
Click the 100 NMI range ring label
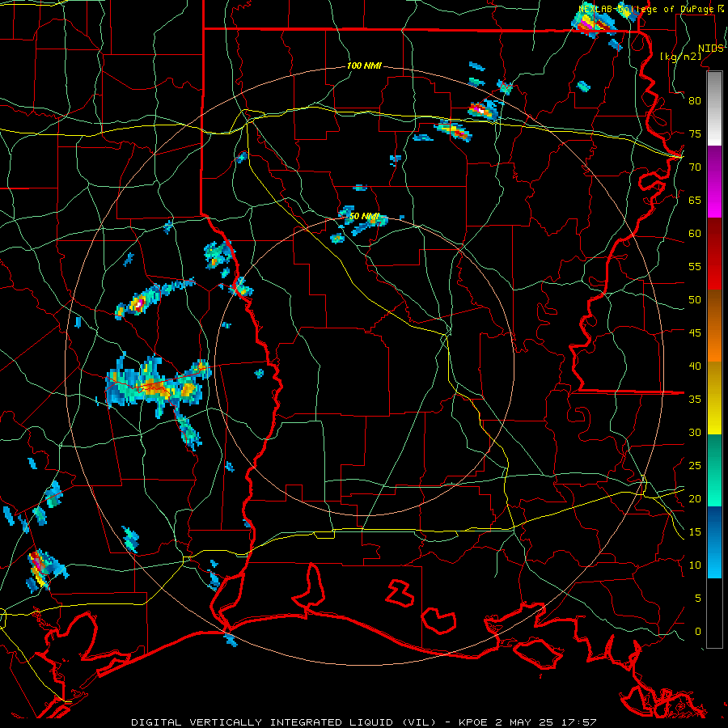[364, 66]
